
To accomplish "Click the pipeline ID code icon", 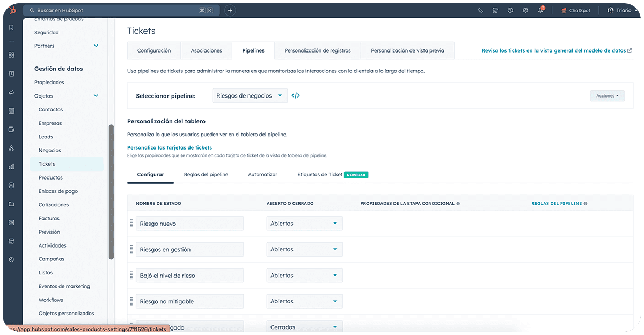I will pos(296,96).
